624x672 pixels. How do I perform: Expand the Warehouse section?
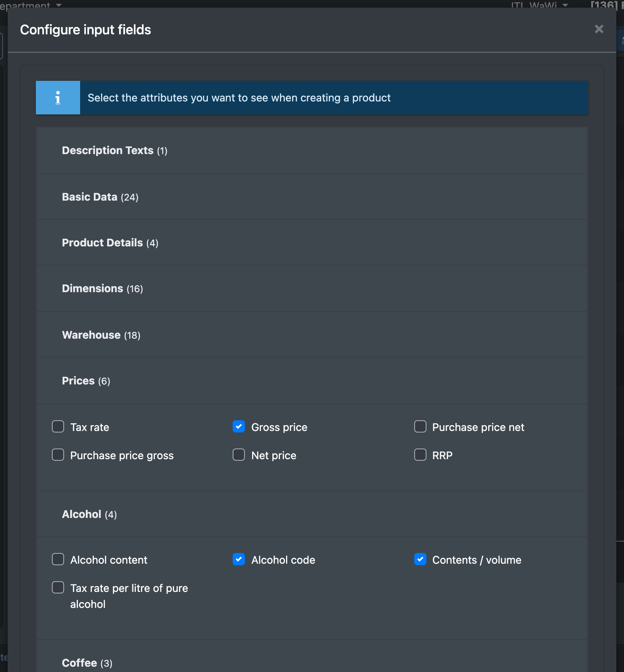[312, 335]
